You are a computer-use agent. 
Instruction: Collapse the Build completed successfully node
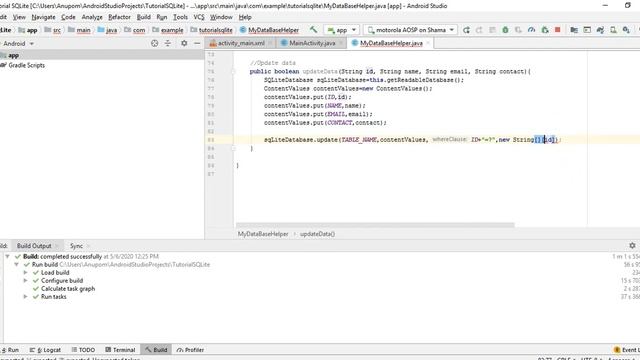click(x=7, y=256)
